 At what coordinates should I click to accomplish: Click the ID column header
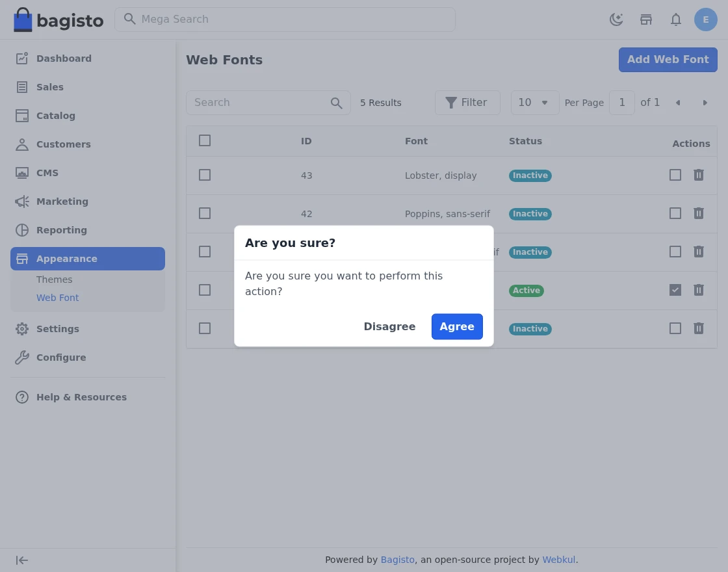pos(306,141)
